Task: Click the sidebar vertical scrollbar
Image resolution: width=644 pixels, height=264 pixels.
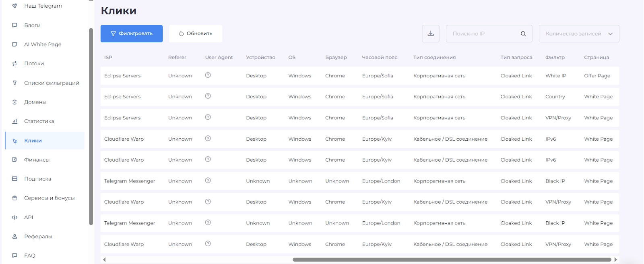Action: 91,126
